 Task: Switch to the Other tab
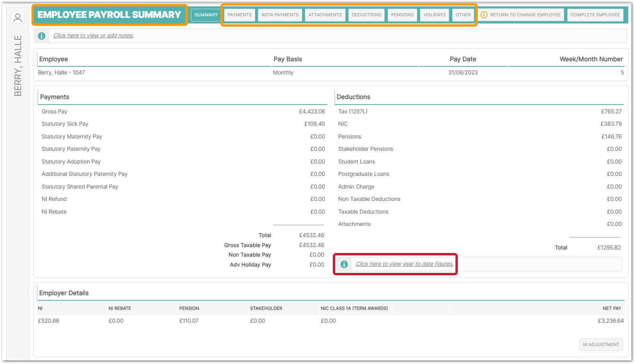(x=463, y=15)
